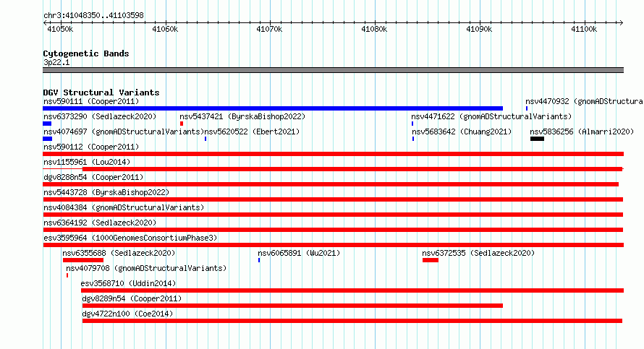Select the red bar under dgv4722n100

(352, 321)
